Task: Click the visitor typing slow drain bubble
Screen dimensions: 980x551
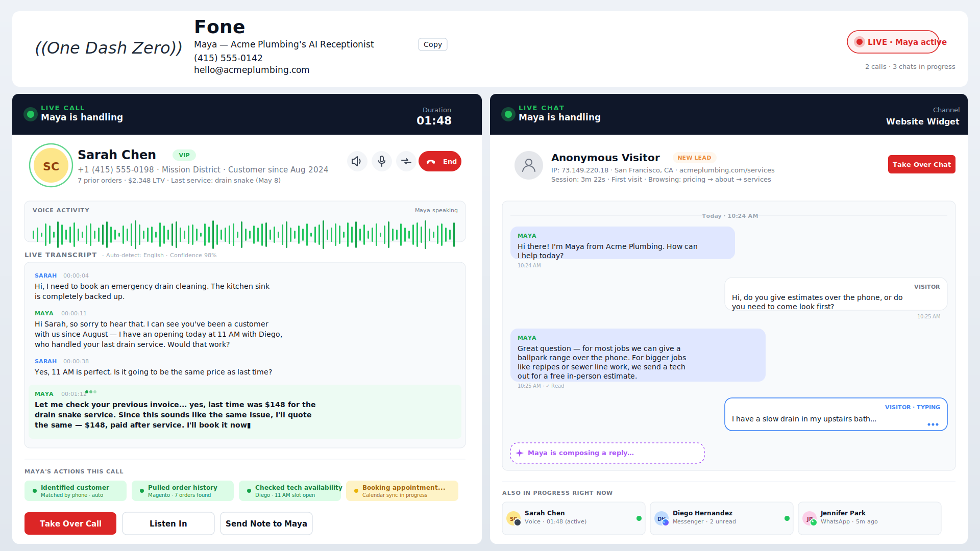Action: coord(836,414)
